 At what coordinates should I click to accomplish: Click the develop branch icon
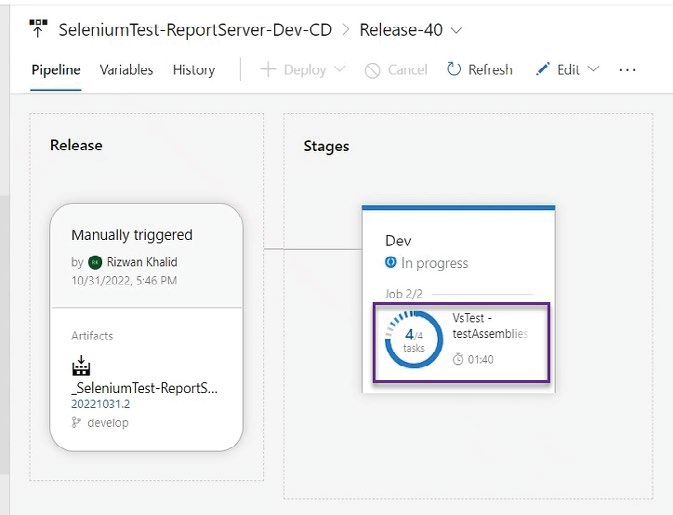point(77,423)
